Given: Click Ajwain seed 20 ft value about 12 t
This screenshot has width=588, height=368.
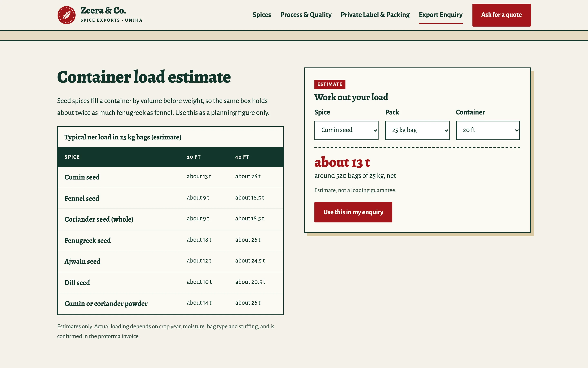Looking at the screenshot, I should pyautogui.click(x=199, y=260).
